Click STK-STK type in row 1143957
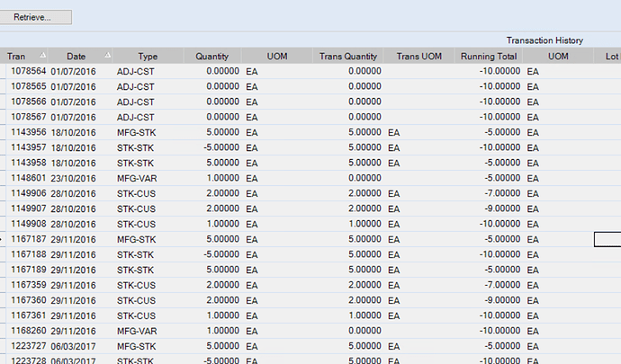This screenshot has width=621, height=364. tap(135, 148)
